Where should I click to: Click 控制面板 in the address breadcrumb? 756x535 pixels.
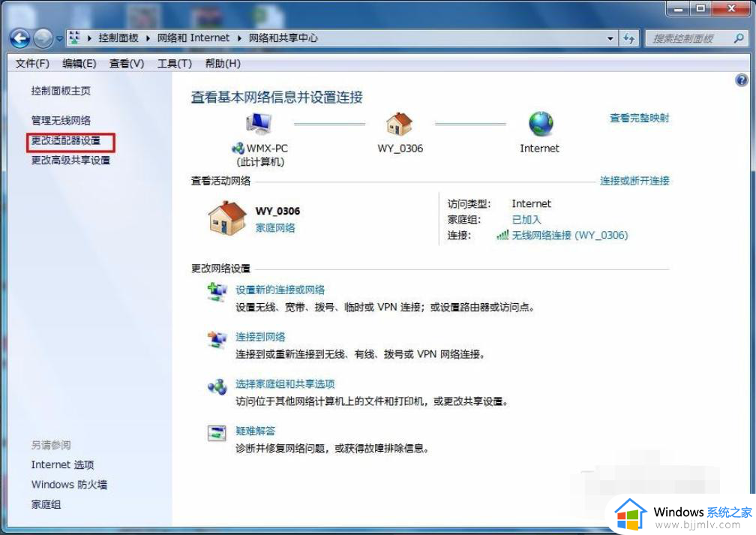point(118,38)
